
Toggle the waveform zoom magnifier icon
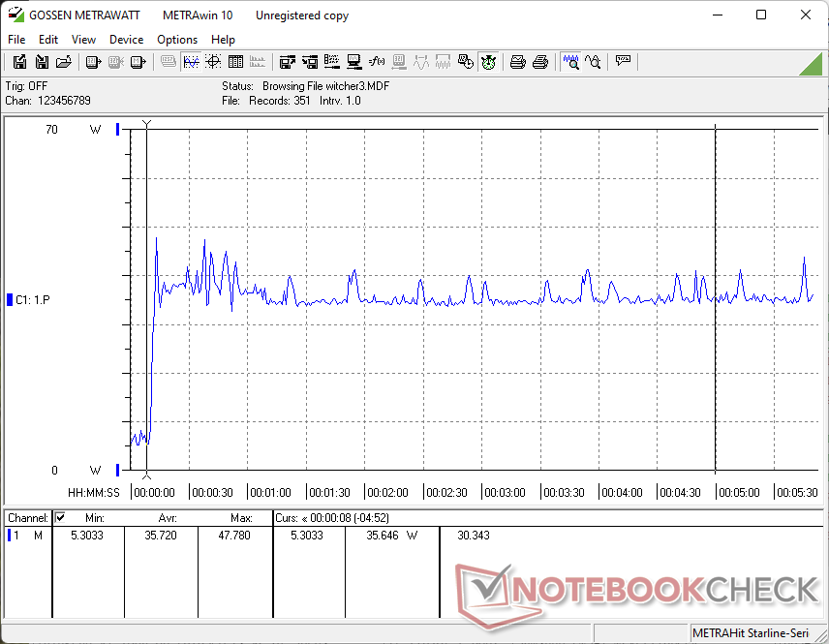pyautogui.click(x=571, y=62)
